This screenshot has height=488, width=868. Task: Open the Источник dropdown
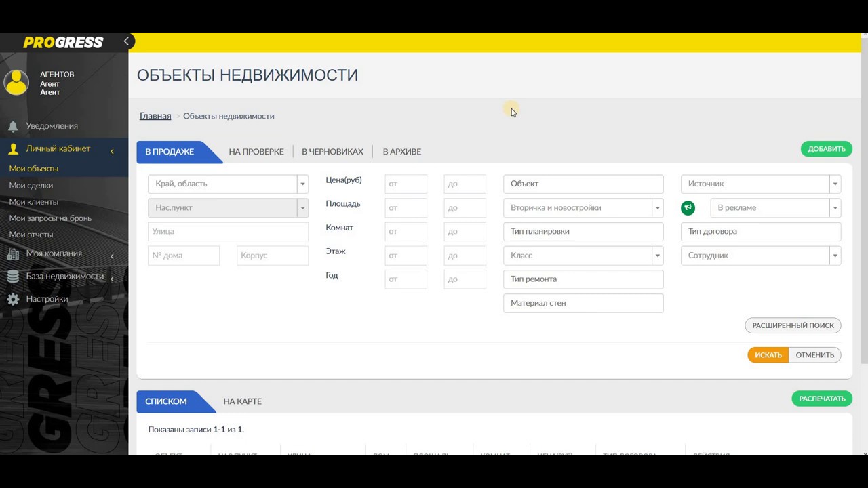click(761, 184)
